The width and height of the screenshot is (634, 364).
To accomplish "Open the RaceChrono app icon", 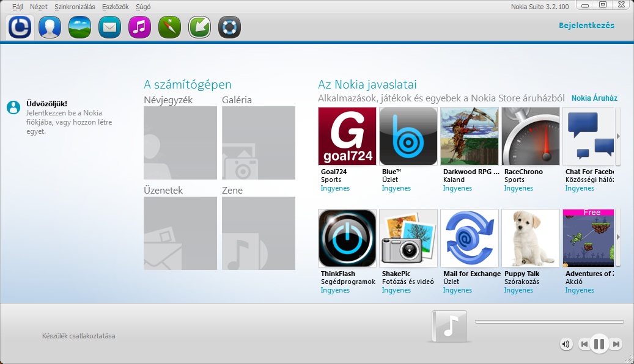I will [531, 136].
